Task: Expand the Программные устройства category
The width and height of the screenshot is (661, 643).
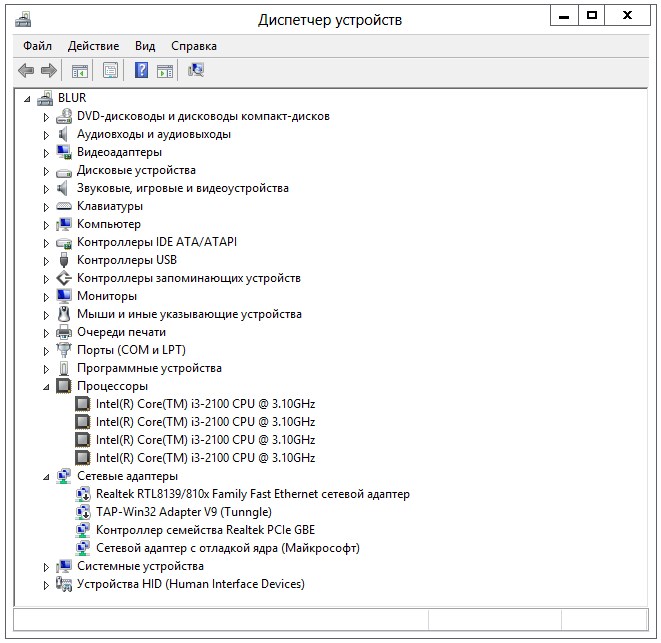Action: tap(46, 369)
